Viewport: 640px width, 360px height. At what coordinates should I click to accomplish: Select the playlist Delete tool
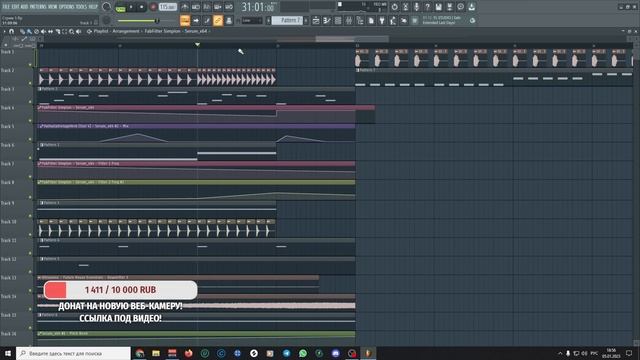tap(36, 31)
